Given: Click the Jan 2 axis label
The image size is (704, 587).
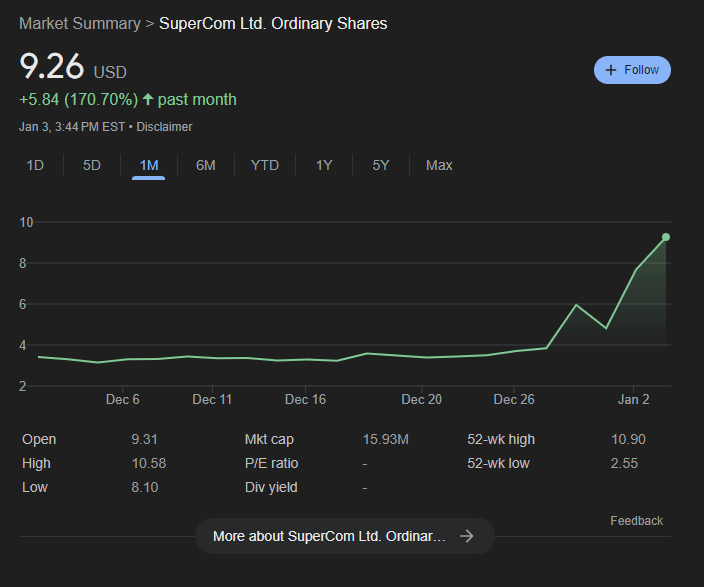Looking at the screenshot, I should [633, 399].
